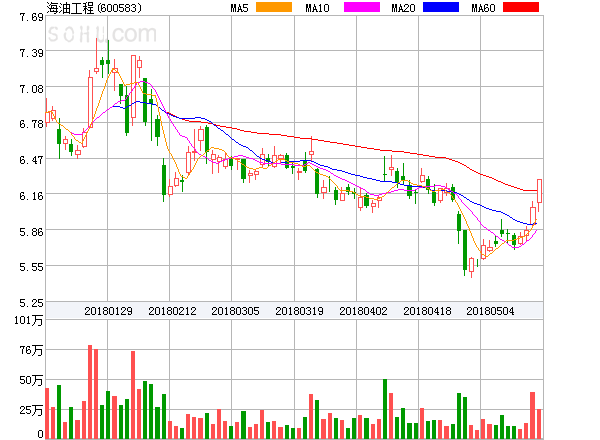The height and width of the screenshot is (440, 600).
Task: Click the MA10 legend label
Action: point(317,8)
